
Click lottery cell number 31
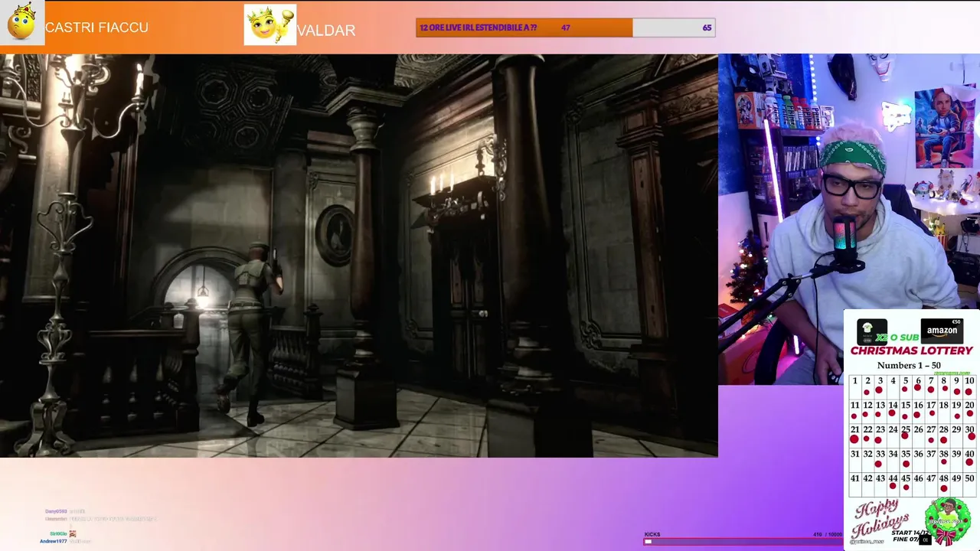click(x=854, y=460)
